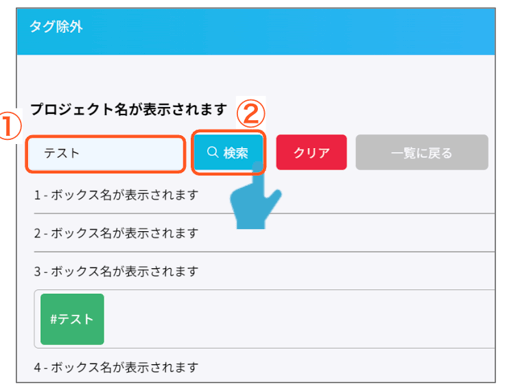Click the blue pointing hand icon
Screen dimensions: 507x391
pyautogui.click(x=255, y=196)
